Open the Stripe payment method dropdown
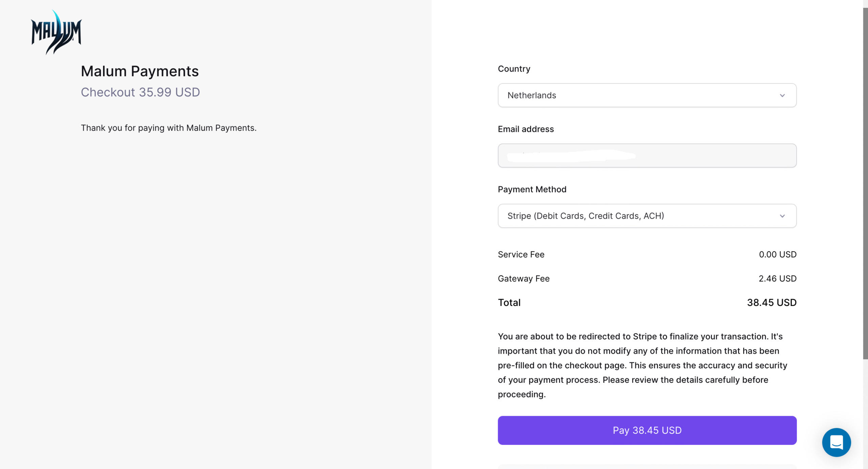The width and height of the screenshot is (868, 469). click(647, 216)
